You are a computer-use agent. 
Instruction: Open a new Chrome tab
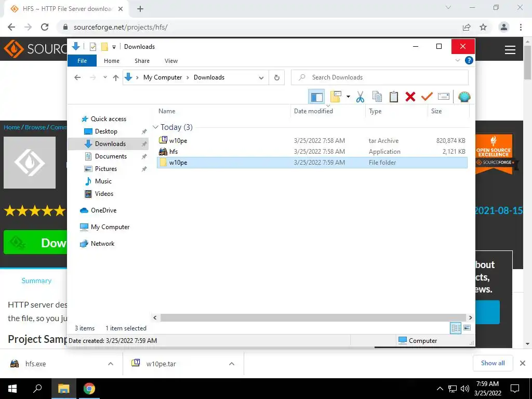coord(140,9)
